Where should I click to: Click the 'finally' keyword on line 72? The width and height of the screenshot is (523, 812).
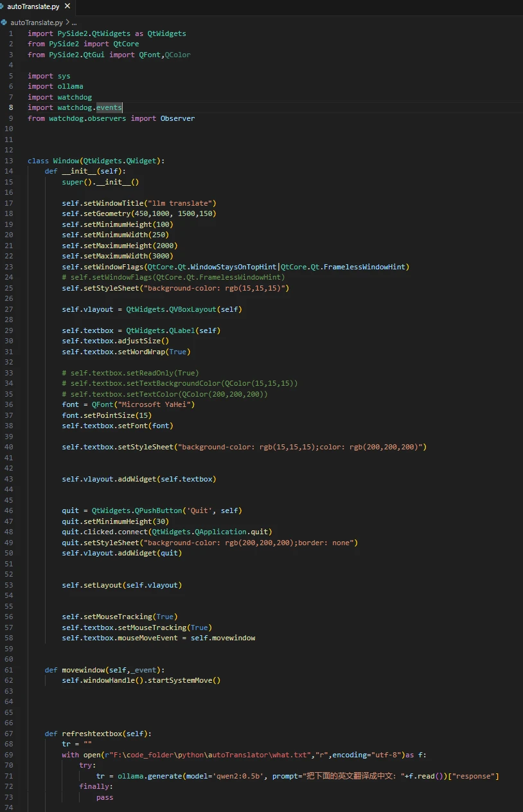point(94,786)
